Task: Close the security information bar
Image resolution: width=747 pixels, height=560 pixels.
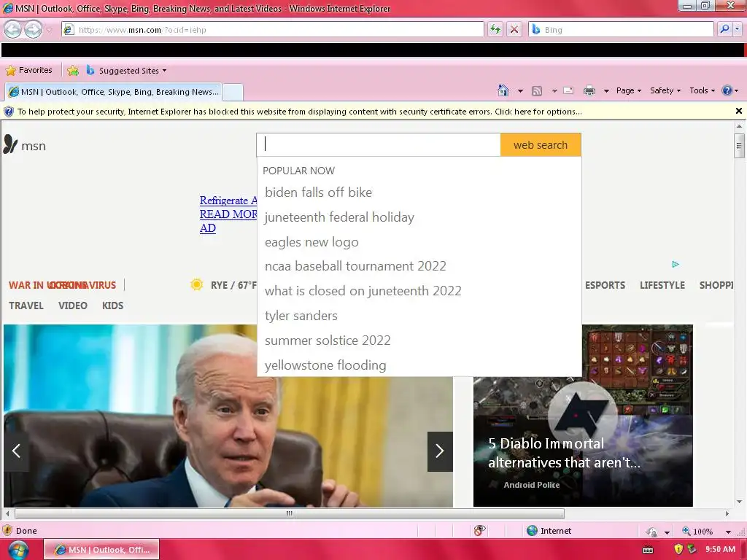Action: click(738, 111)
